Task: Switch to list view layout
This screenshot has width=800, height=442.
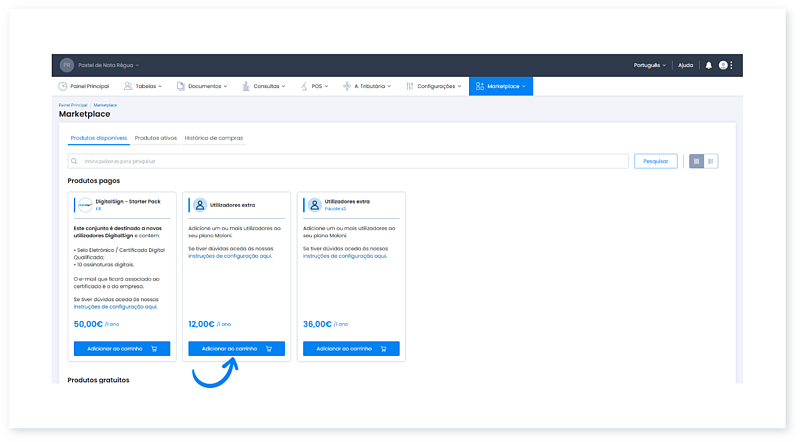Action: pyautogui.click(x=711, y=161)
